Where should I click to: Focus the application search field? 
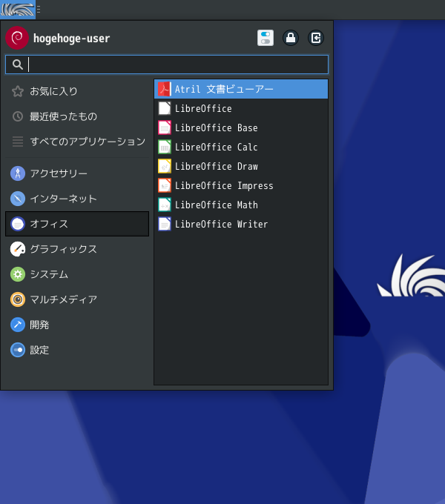[x=167, y=64]
